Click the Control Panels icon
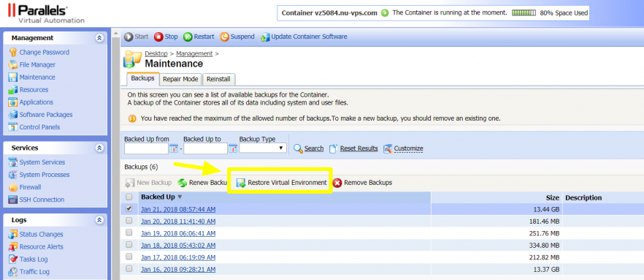 pos(12,127)
